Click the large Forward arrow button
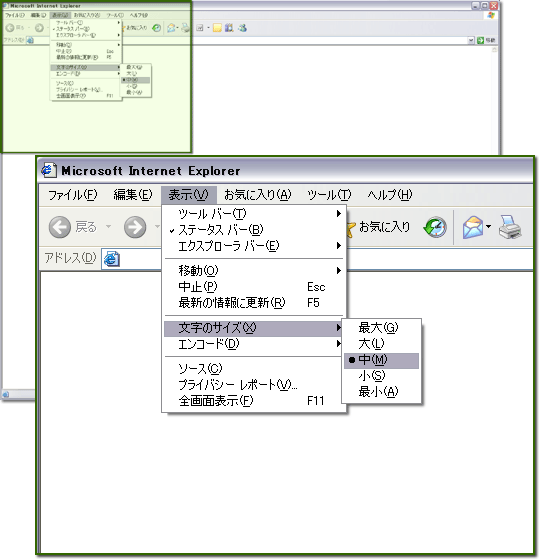The image size is (540, 560). [135, 227]
